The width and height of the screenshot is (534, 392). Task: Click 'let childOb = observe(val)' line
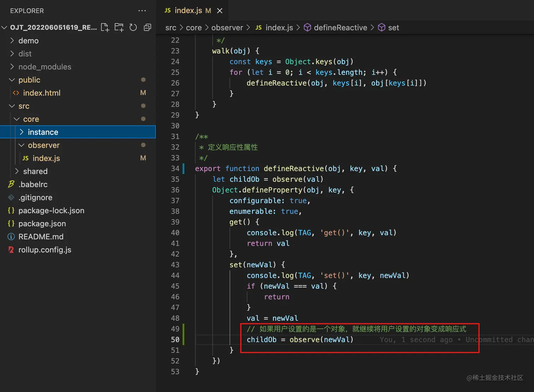tap(268, 179)
